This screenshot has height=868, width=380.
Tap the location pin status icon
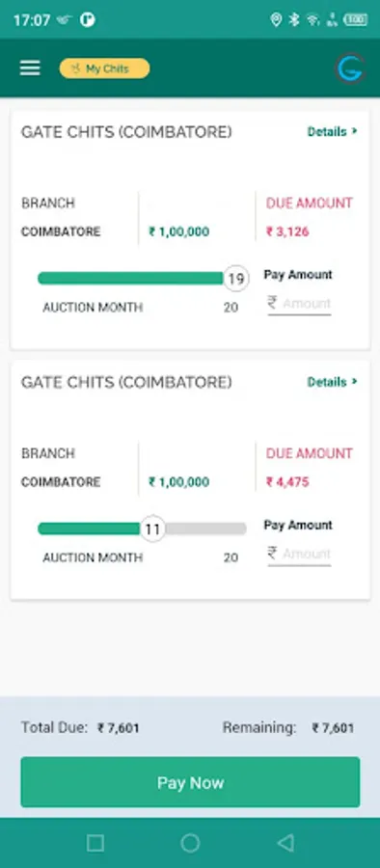pos(276,20)
